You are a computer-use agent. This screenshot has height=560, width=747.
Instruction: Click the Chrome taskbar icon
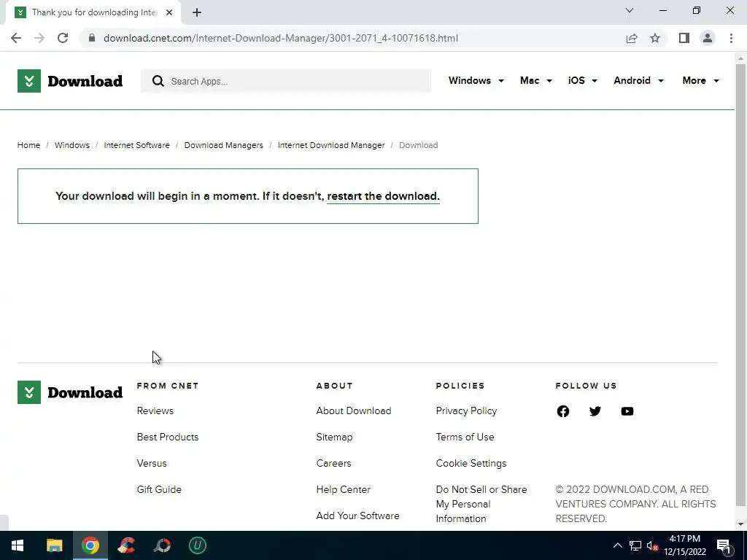(x=90, y=545)
